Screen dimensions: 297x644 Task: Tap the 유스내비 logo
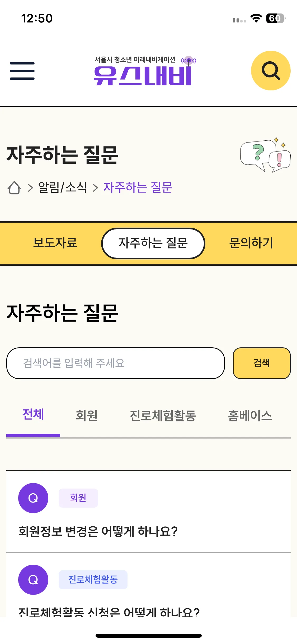point(145,71)
